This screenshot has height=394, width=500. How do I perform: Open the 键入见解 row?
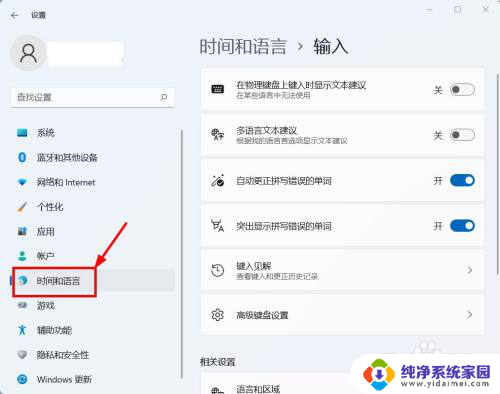click(x=342, y=270)
